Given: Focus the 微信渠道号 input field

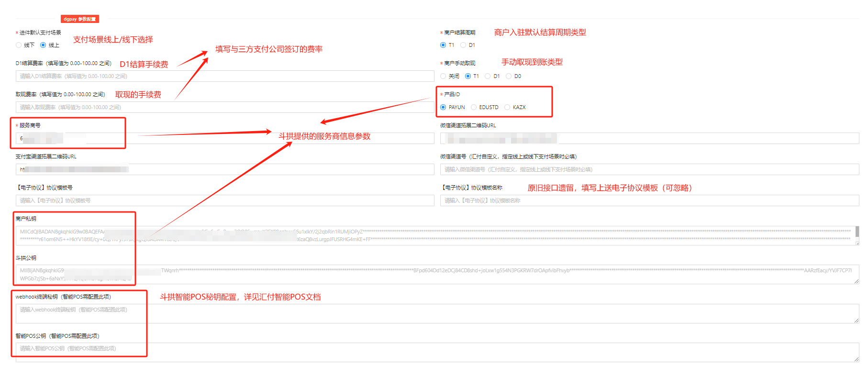Looking at the screenshot, I should coord(649,169).
